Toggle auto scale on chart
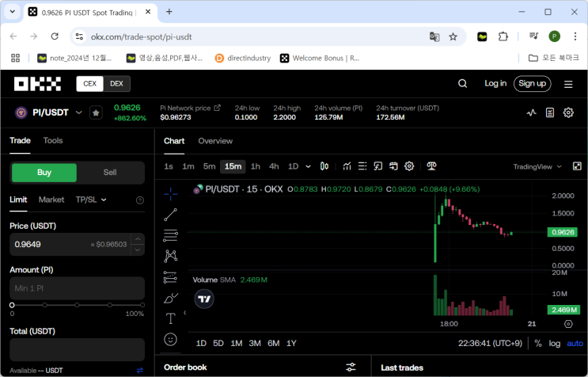 click(575, 343)
